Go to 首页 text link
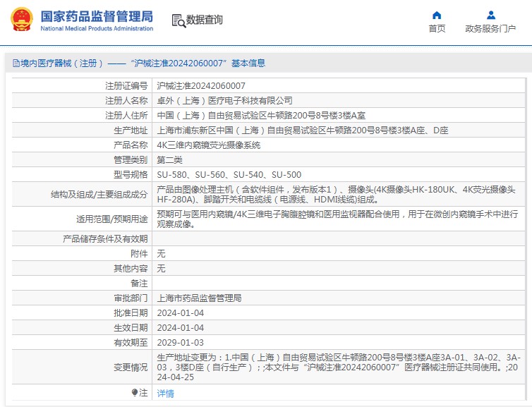Screen dimensions: 532x407 [x=437, y=28]
